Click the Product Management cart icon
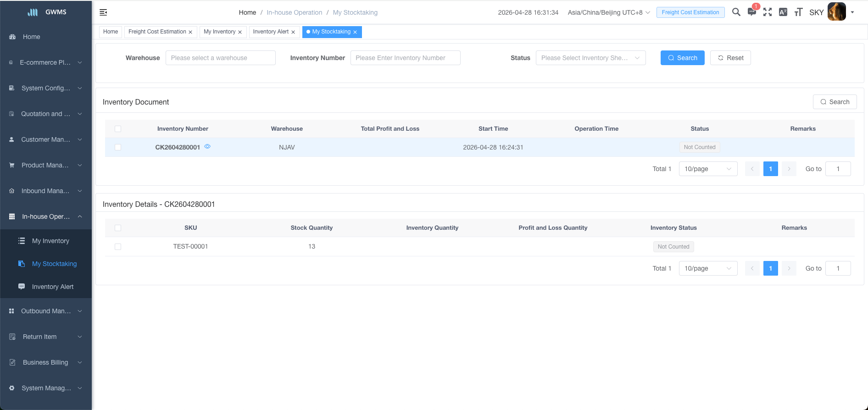The height and width of the screenshot is (410, 868). pos(12,165)
